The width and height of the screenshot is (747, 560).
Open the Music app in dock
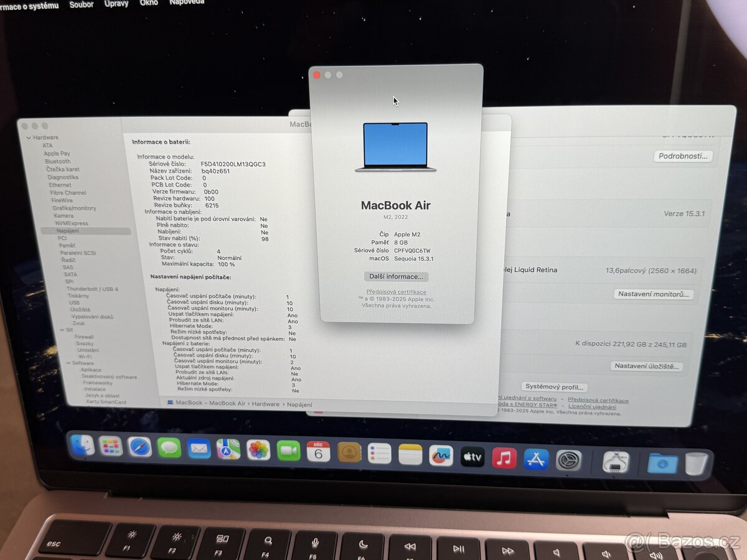point(504,458)
